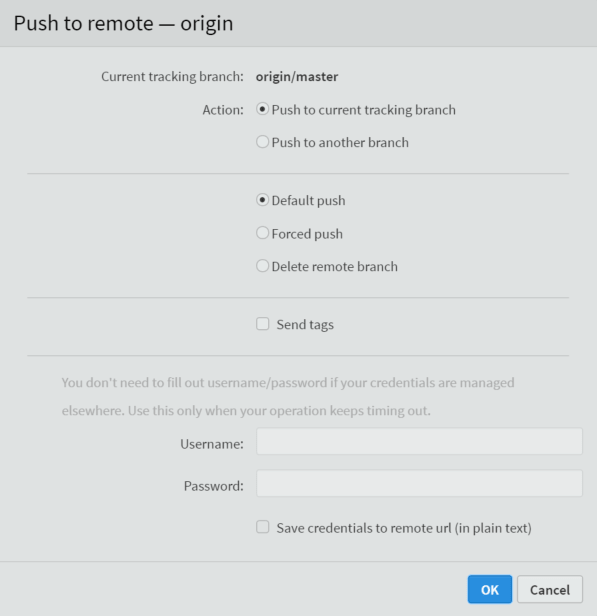Confirm the push with the OK button
The width and height of the screenshot is (597, 616).
point(490,589)
